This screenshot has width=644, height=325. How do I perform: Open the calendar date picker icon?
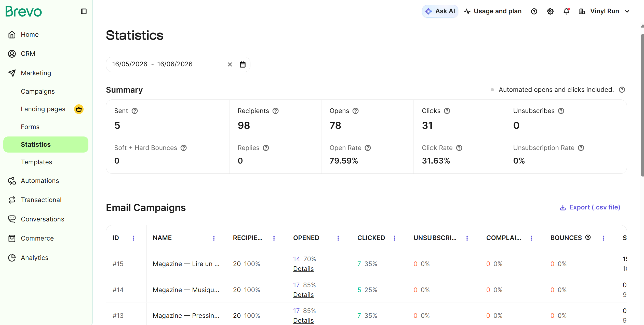(x=243, y=65)
